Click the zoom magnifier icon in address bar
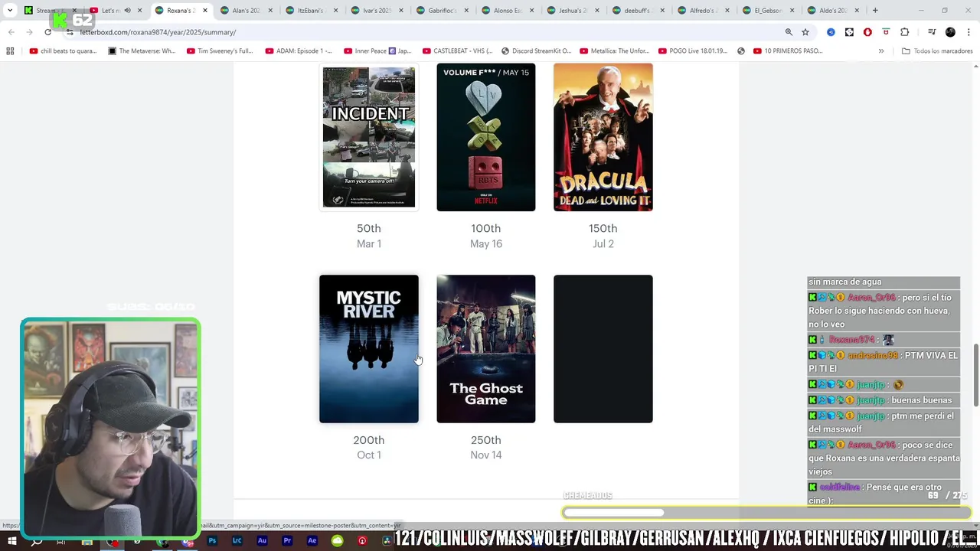Screen dimensions: 980x551 tap(789, 32)
